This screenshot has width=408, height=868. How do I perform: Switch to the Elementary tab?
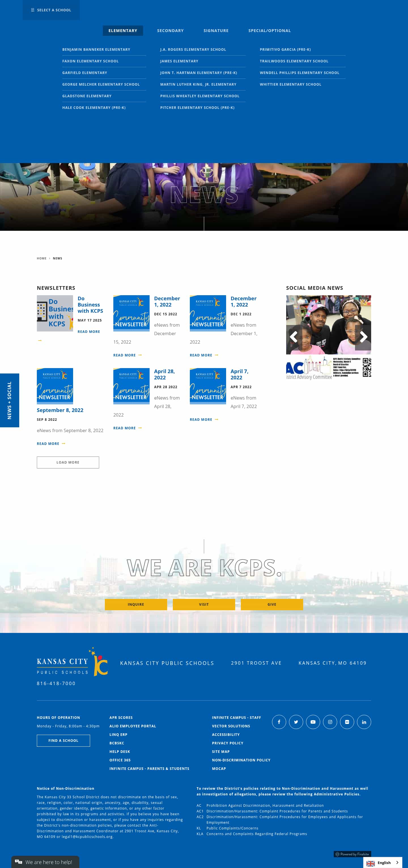click(123, 31)
